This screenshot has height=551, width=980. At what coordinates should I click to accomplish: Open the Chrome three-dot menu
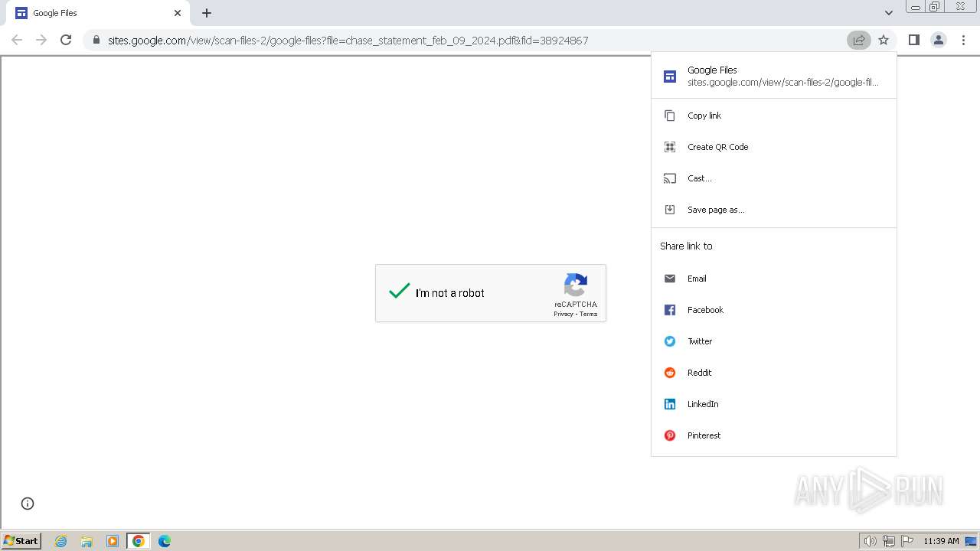pyautogui.click(x=963, y=40)
